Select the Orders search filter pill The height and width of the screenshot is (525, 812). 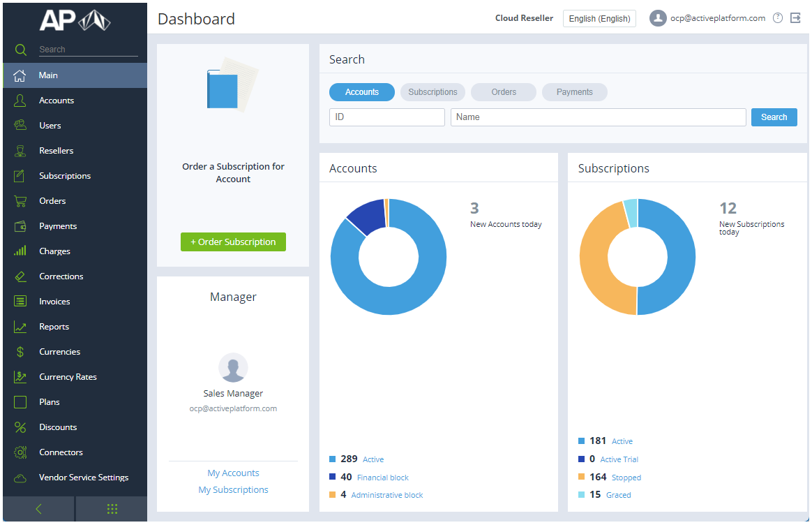pos(503,91)
